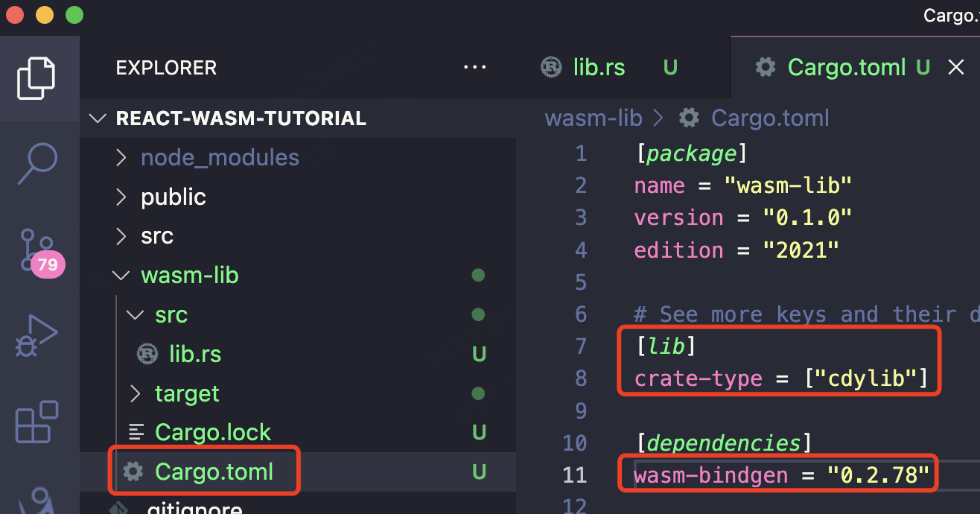The image size is (980, 514).
Task: Click the gear icon beside Cargo.toml file
Action: (133, 472)
